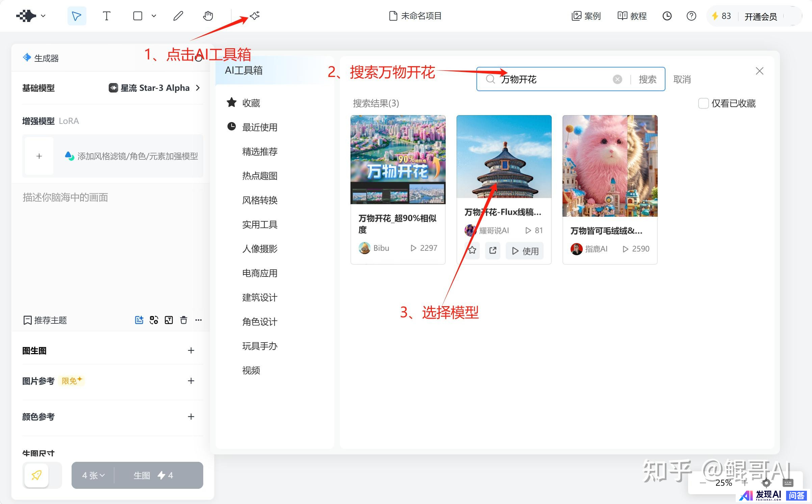Select the Text tool
Viewport: 812px width, 504px height.
106,16
